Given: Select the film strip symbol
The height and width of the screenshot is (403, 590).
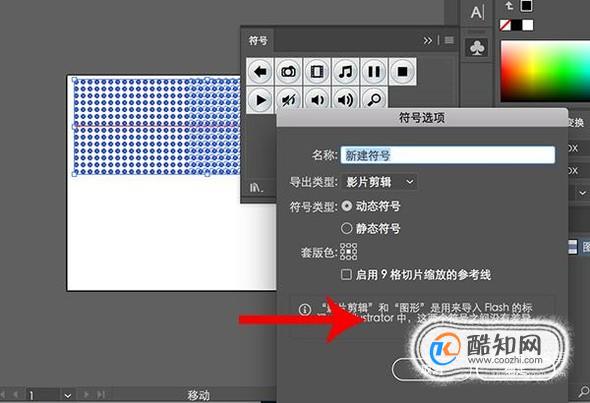Looking at the screenshot, I should (x=317, y=71).
